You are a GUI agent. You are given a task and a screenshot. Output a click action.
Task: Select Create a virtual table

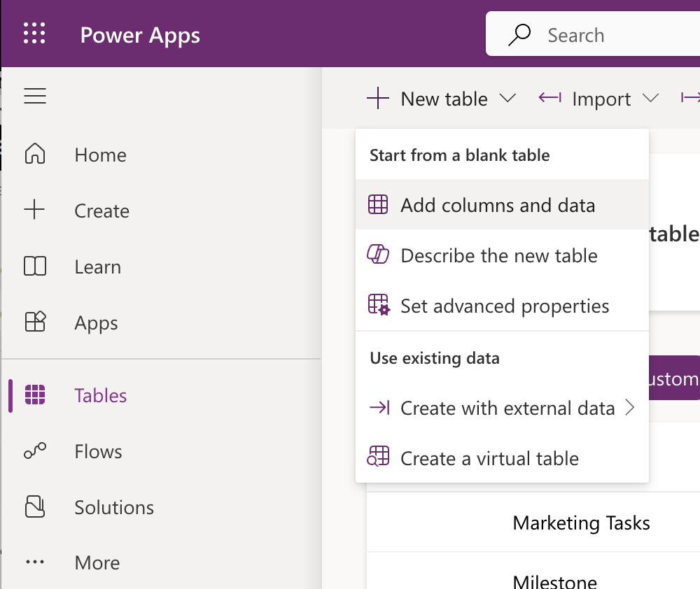pos(489,458)
